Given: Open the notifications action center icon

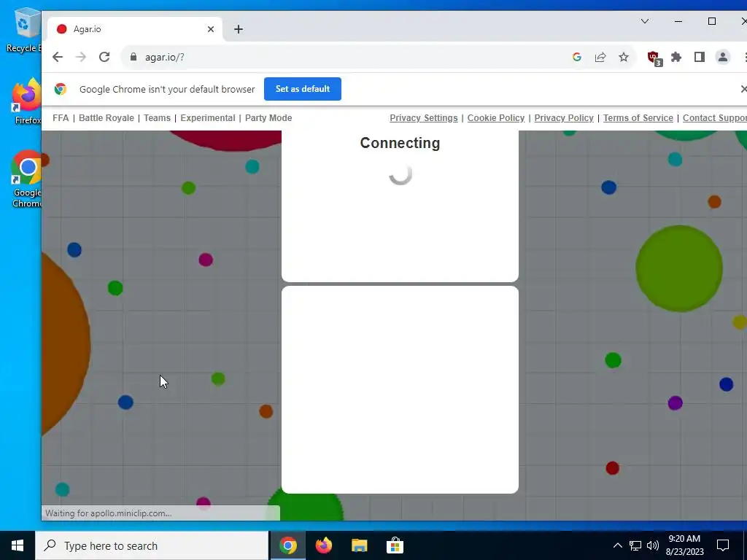Looking at the screenshot, I should tap(723, 545).
